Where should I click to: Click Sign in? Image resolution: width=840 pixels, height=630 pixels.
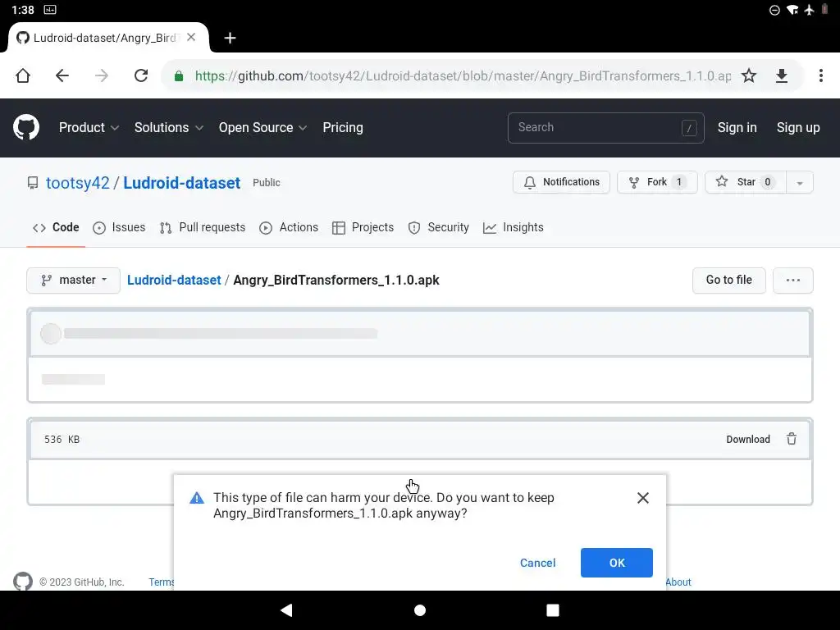[x=737, y=127]
